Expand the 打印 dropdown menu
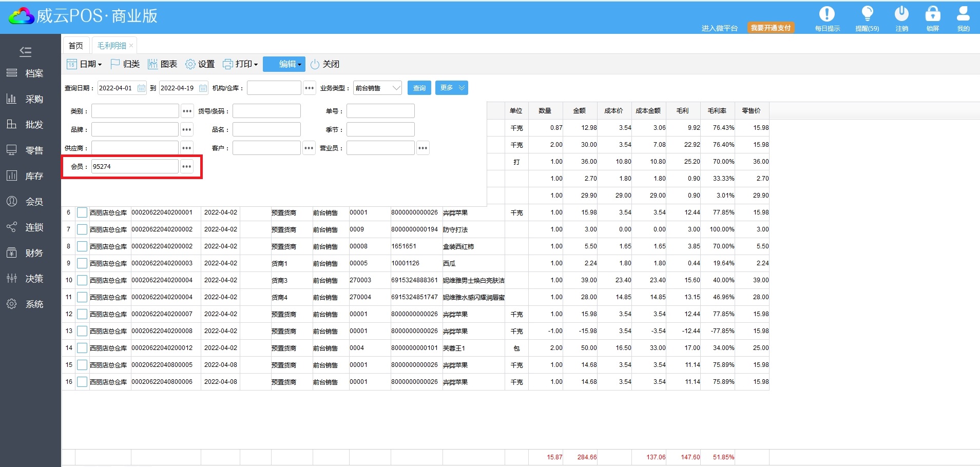Image resolution: width=980 pixels, height=467 pixels. pyautogui.click(x=240, y=64)
